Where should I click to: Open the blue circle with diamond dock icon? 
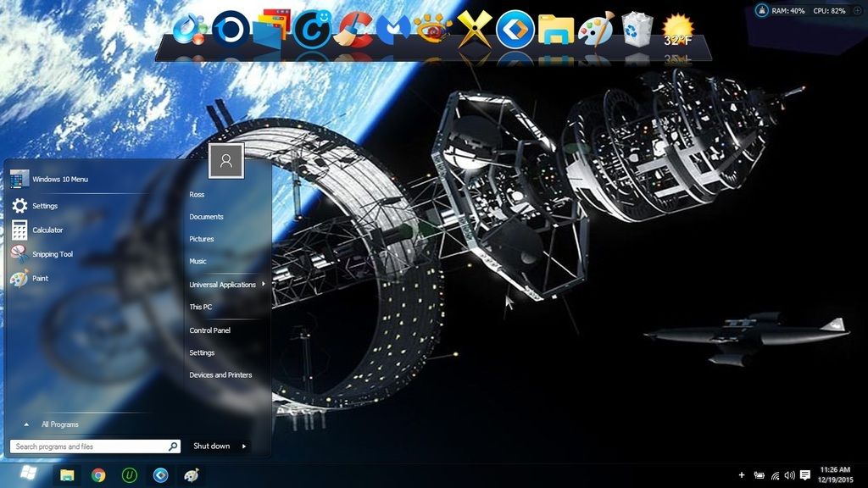(515, 29)
